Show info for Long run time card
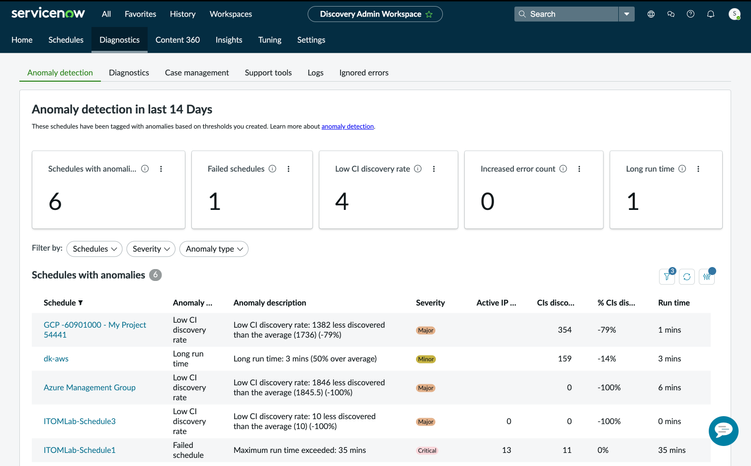 click(682, 169)
